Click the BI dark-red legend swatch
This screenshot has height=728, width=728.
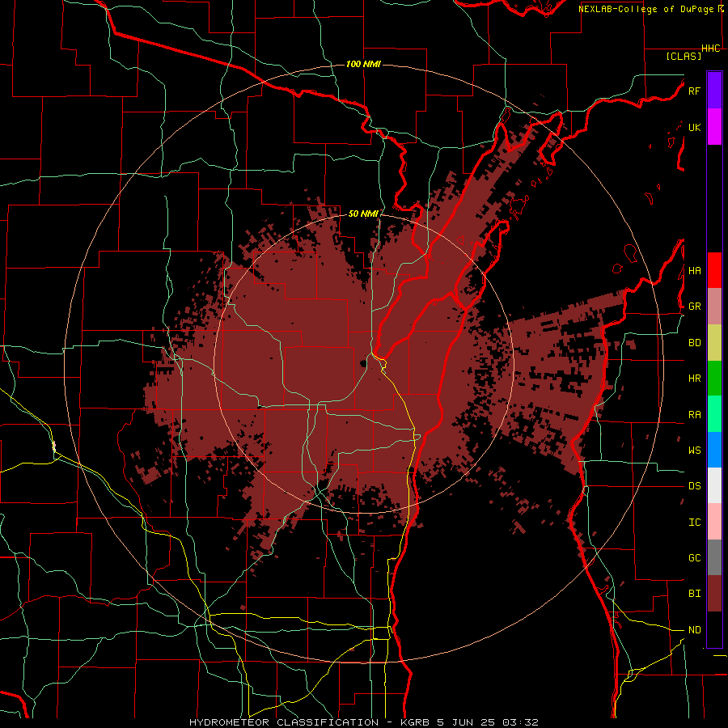714,594
